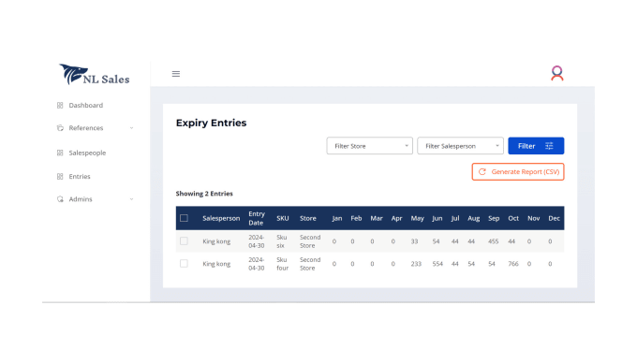
Task: Click the 2024-04-30 date in Sku six row
Action: point(257,241)
